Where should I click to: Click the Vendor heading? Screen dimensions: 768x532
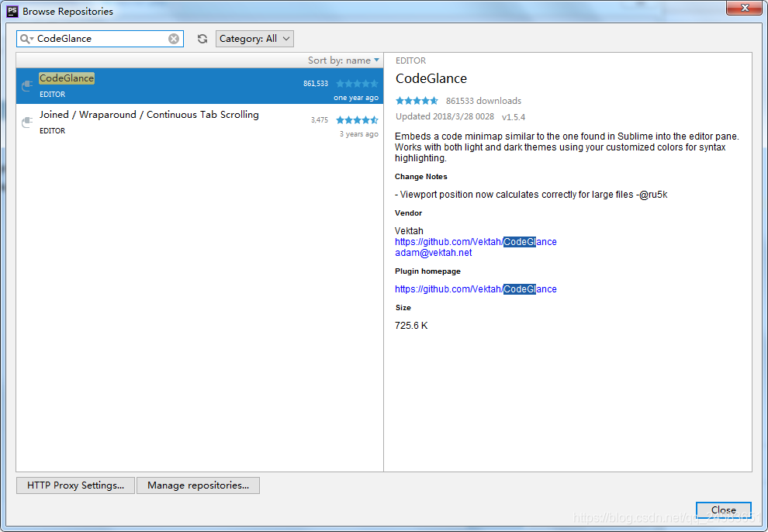408,213
